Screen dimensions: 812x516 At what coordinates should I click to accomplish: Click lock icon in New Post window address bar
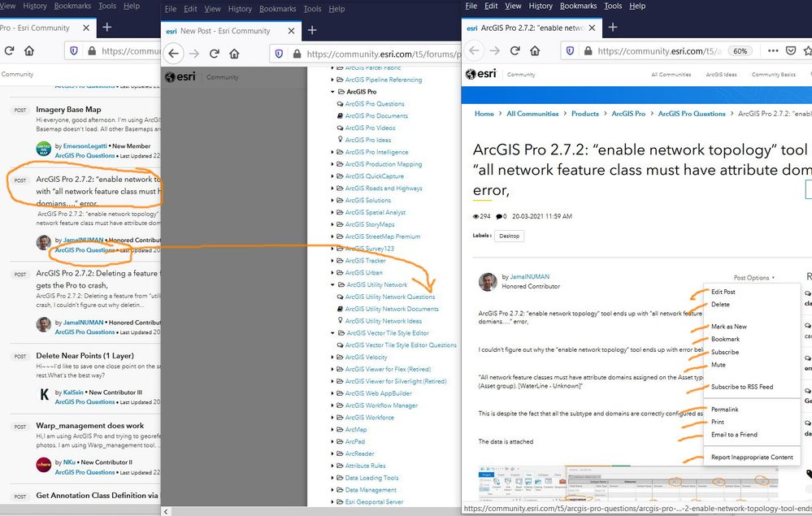click(297, 54)
